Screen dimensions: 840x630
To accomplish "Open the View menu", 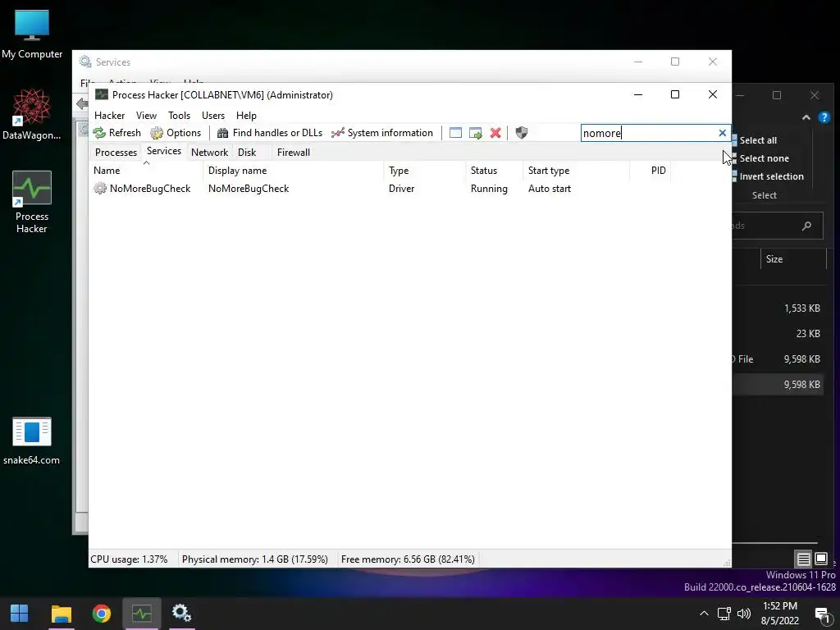I will 146,115.
